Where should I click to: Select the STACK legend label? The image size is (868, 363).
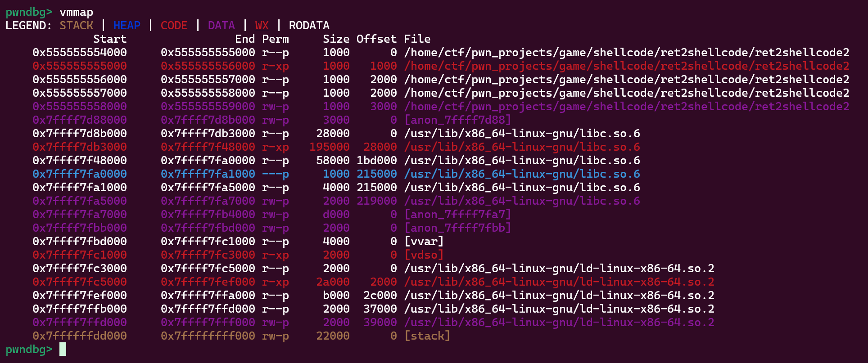pos(76,26)
